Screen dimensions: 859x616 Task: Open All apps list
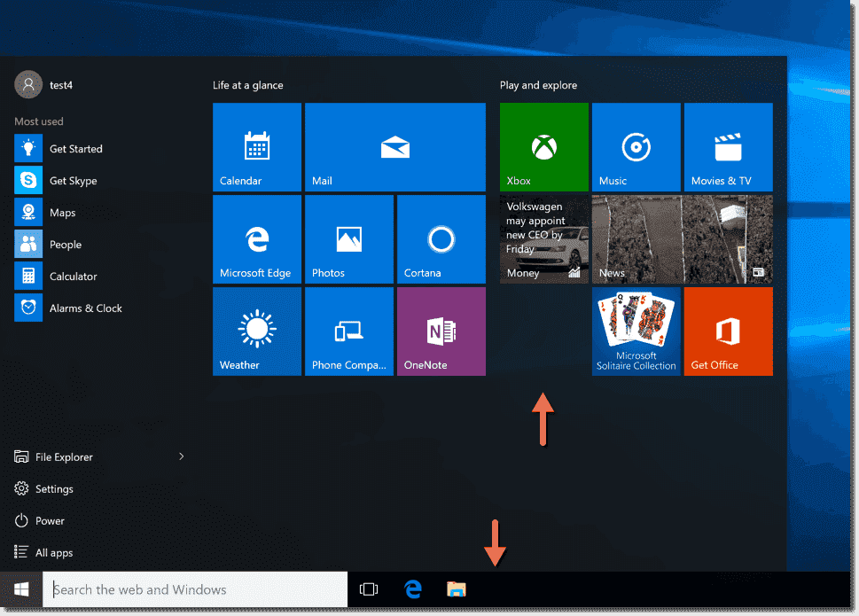coord(53,553)
